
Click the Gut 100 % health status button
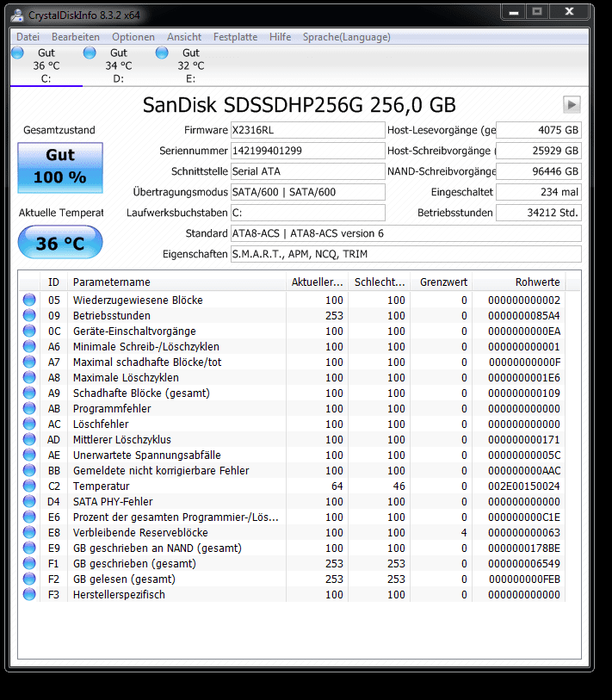tap(60, 168)
